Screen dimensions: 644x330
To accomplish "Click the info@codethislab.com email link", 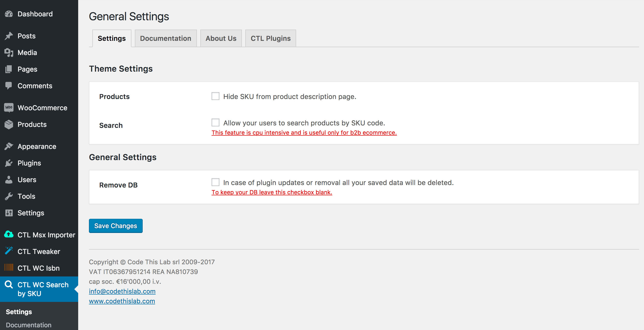I will tap(122, 291).
